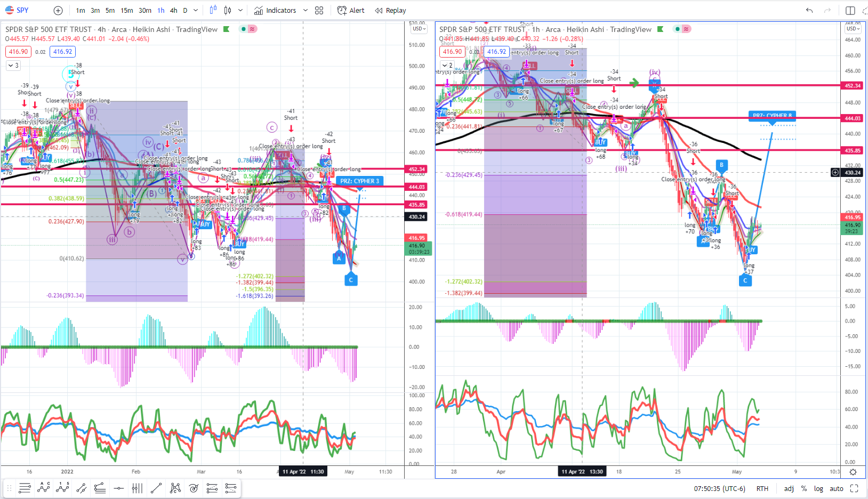The width and height of the screenshot is (868, 499).
Task: Select the Fib channel drawing tool
Action: click(x=100, y=488)
